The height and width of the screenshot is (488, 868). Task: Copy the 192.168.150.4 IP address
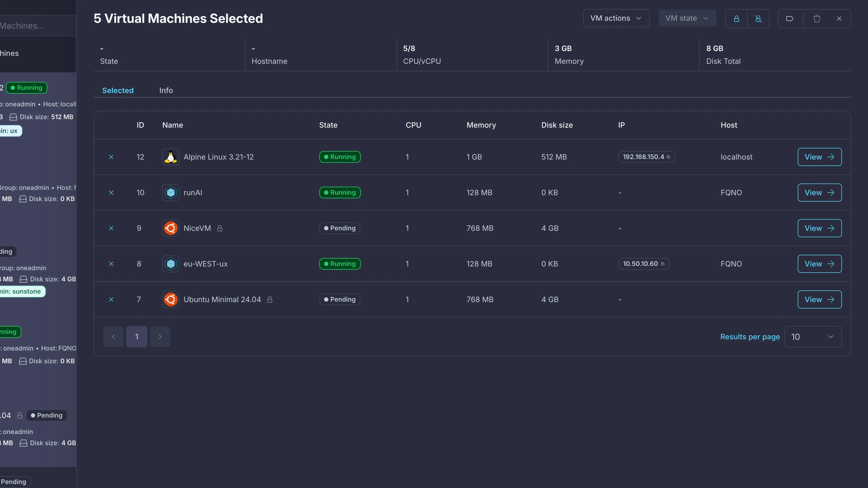668,157
